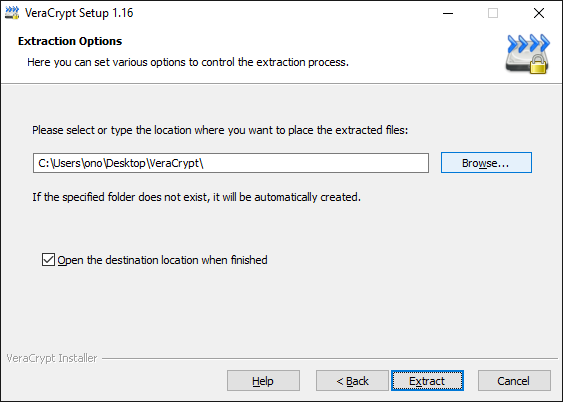Open Help for the installer
The height and width of the screenshot is (402, 563).
[263, 380]
